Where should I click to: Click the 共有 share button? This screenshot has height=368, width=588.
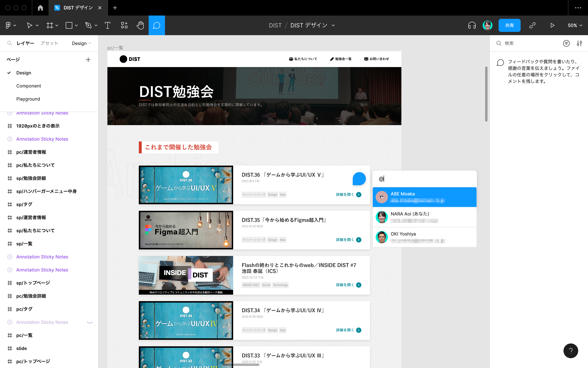click(509, 25)
